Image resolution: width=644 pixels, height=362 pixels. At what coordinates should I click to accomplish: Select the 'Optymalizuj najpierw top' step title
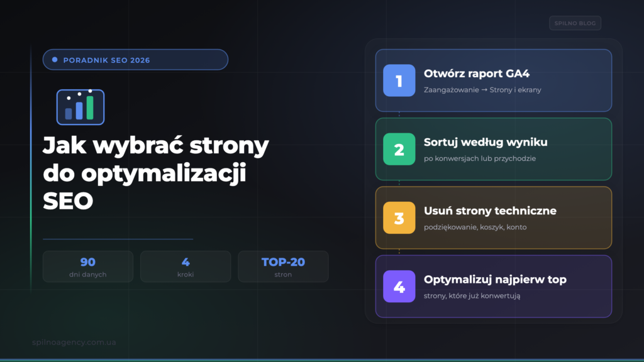pos(495,280)
